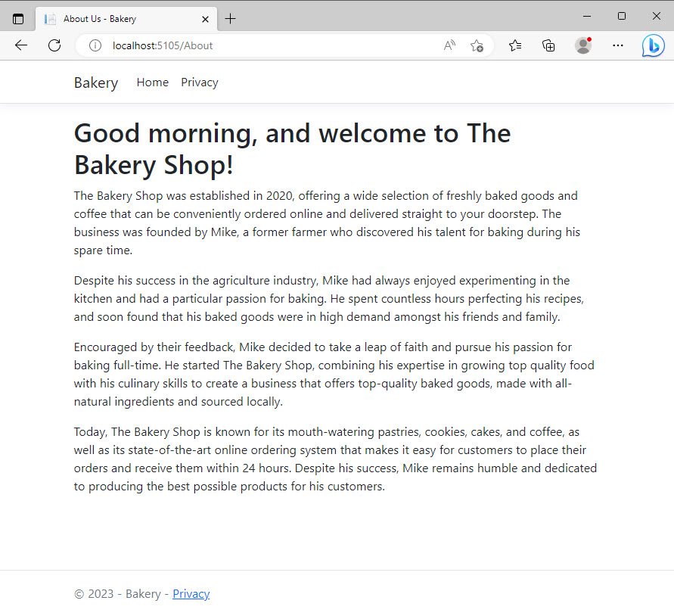Open the Favorites list icon

[x=514, y=45]
